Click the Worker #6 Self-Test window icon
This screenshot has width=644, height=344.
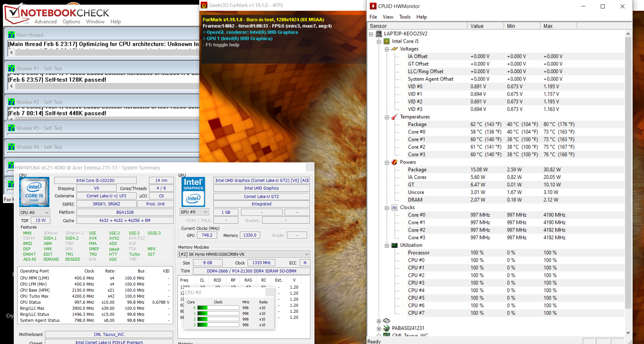[x=11, y=147]
